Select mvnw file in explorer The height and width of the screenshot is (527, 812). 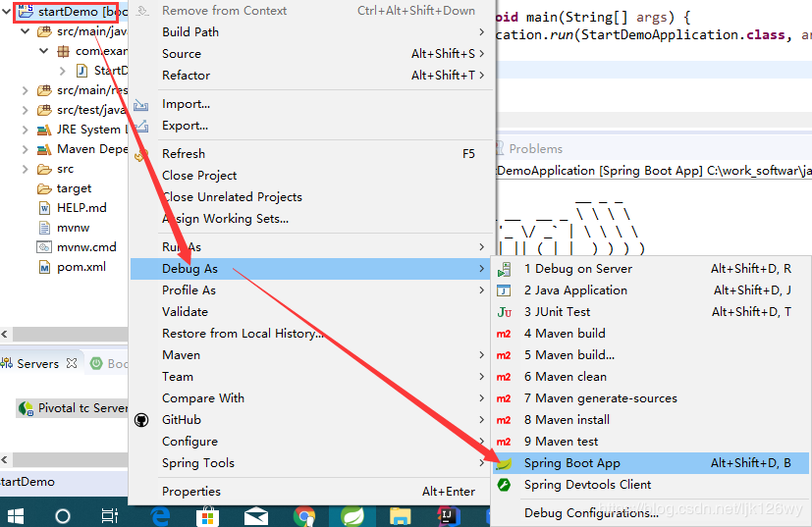(73, 228)
